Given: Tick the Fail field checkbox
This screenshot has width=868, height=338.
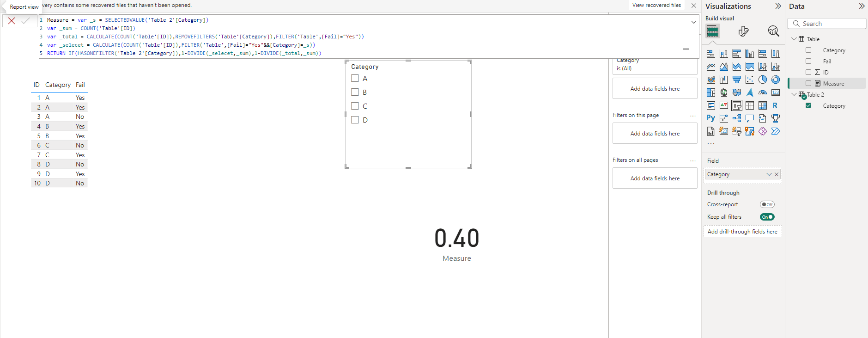Looking at the screenshot, I should click(x=808, y=61).
